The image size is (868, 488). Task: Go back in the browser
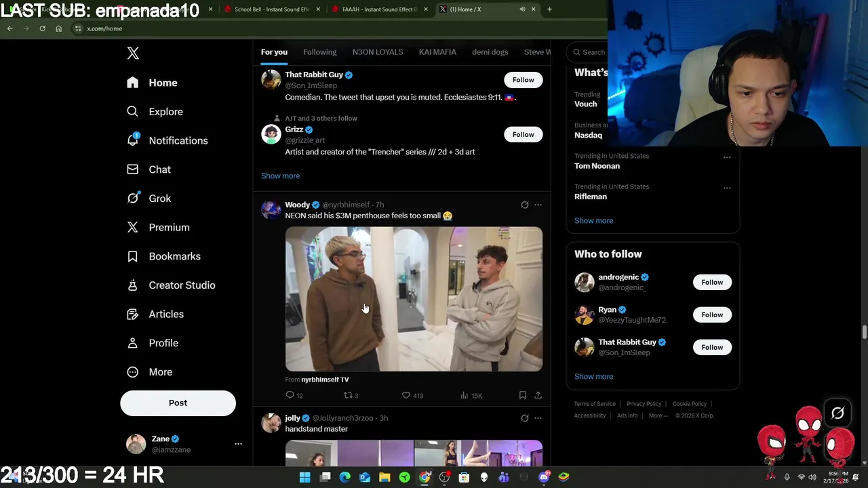(9, 28)
